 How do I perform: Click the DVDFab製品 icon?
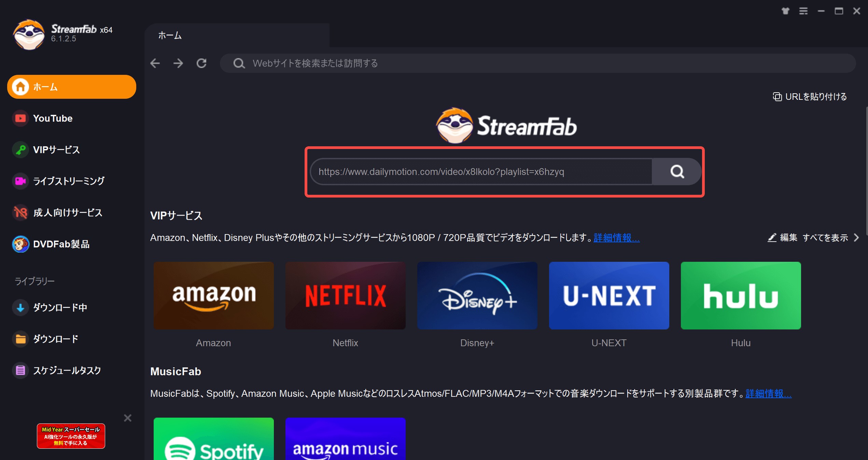click(20, 244)
